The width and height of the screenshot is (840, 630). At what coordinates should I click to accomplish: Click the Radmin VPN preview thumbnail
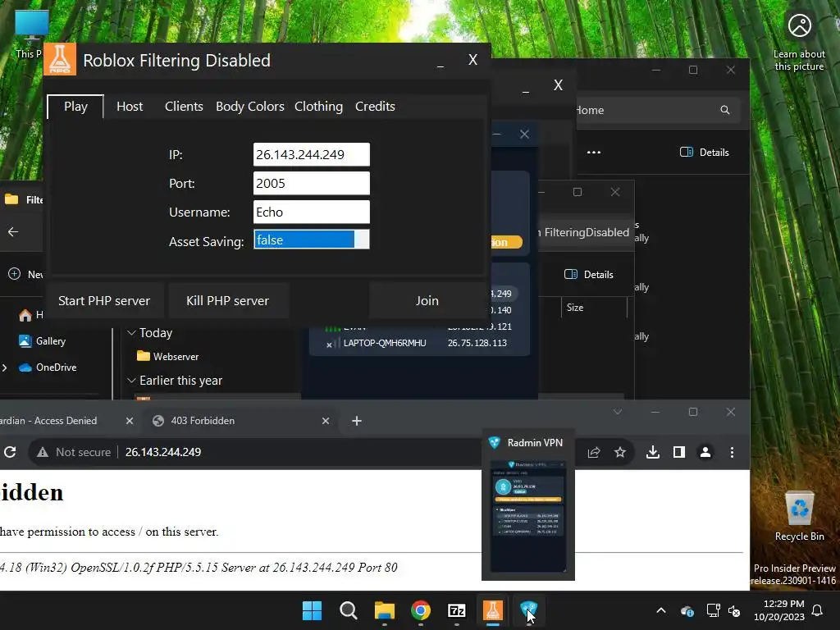coord(528,515)
